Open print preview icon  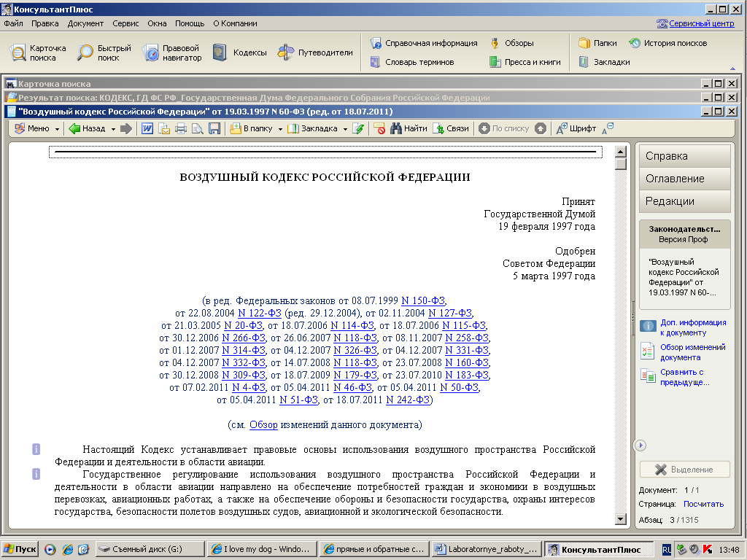197,128
